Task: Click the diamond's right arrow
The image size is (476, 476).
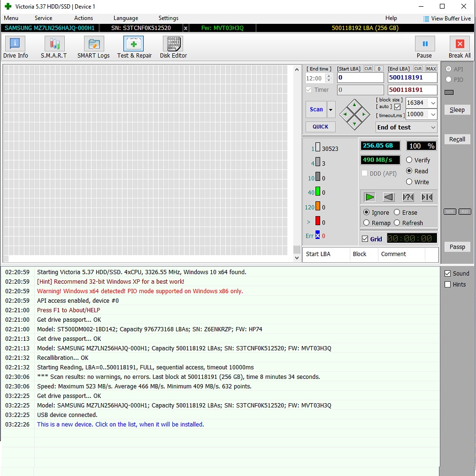Action: 364,114
